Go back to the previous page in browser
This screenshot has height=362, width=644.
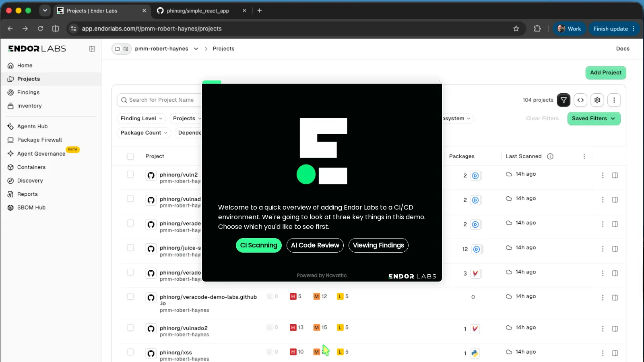point(10,29)
